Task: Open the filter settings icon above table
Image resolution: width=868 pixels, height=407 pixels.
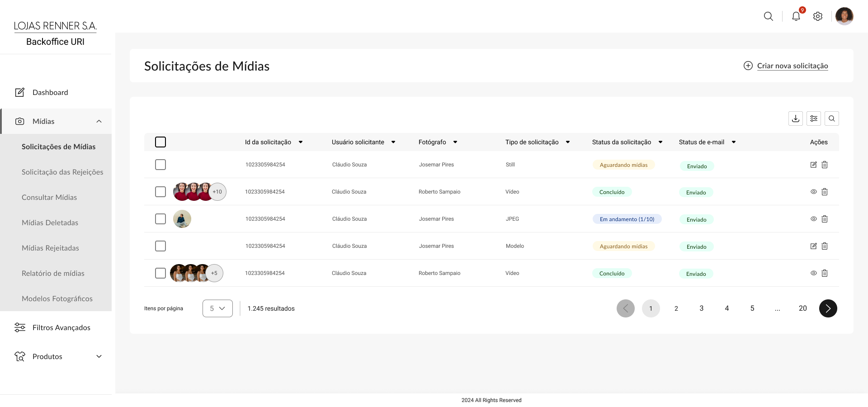Action: pos(814,118)
